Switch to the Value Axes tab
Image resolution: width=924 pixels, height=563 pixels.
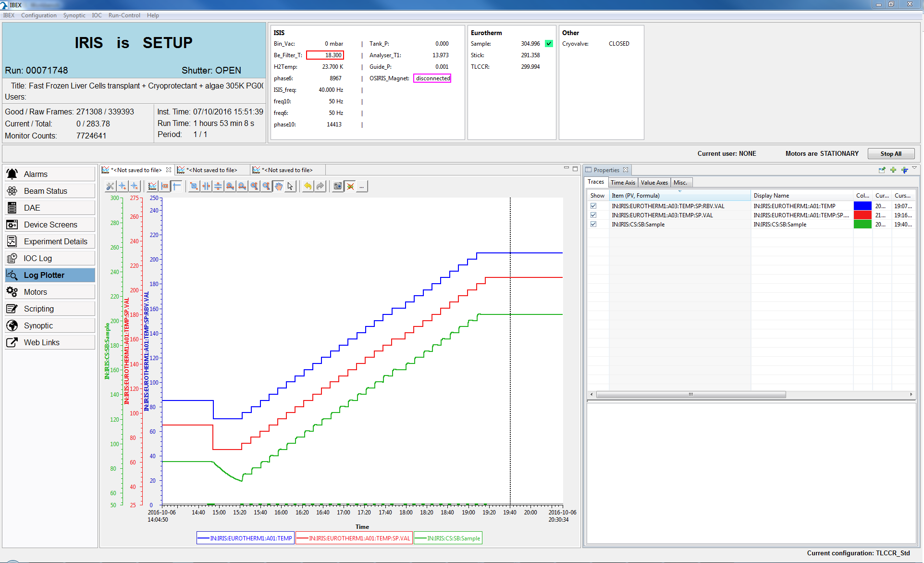(654, 182)
